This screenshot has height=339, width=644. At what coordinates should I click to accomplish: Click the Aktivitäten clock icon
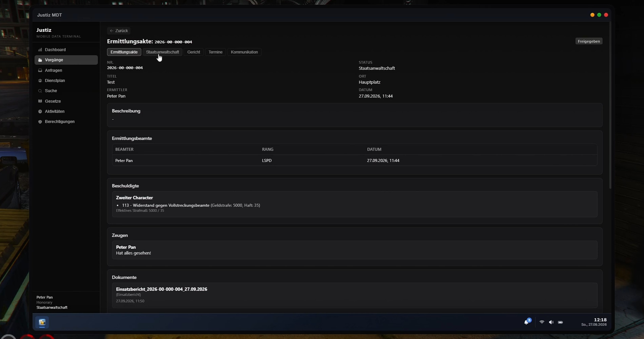coord(40,112)
